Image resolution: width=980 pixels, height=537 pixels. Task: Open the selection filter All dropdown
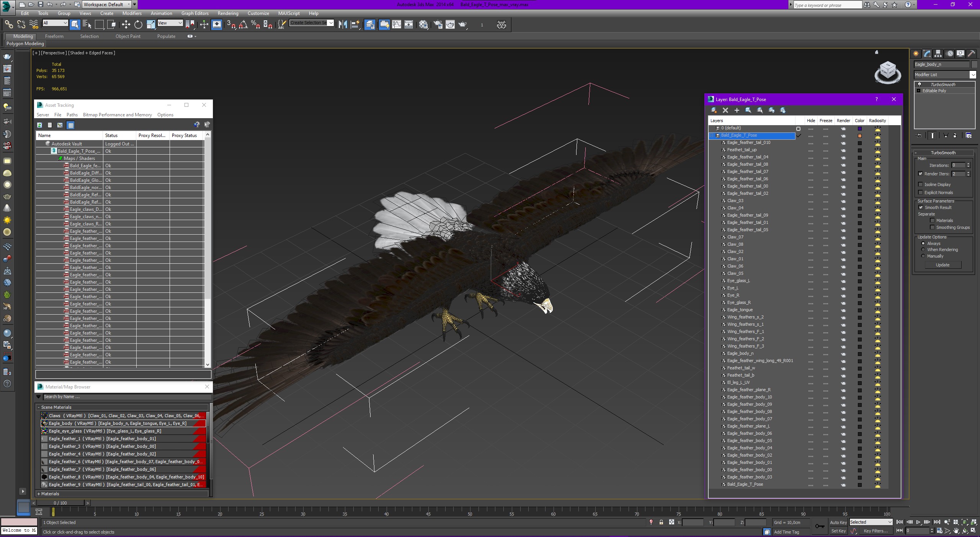tap(55, 23)
